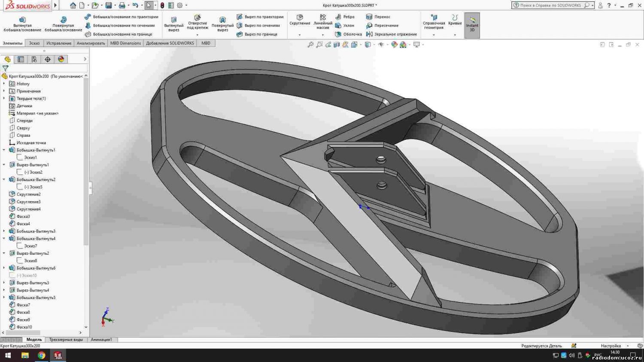Expand the SOLIDWORKS menu flyout arrow
Image resolution: width=644 pixels, height=362 pixels.
tap(56, 5)
